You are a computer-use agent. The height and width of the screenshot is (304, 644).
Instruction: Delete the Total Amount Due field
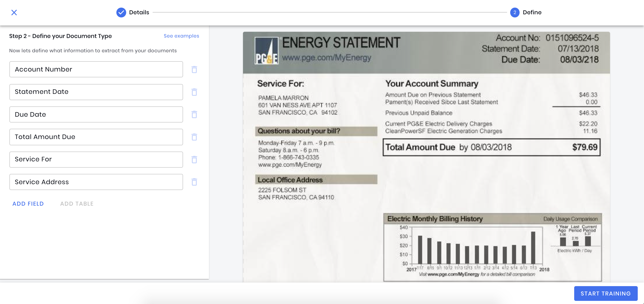pyautogui.click(x=194, y=137)
